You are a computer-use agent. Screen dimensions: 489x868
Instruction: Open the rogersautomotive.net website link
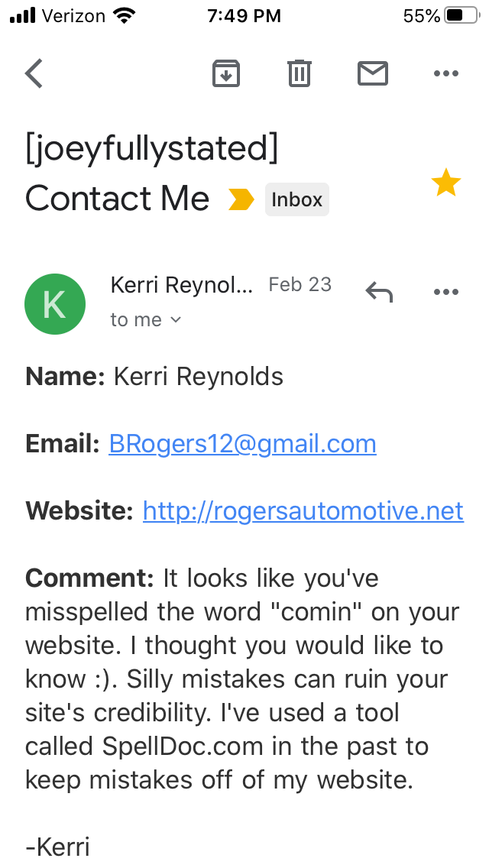pyautogui.click(x=303, y=510)
